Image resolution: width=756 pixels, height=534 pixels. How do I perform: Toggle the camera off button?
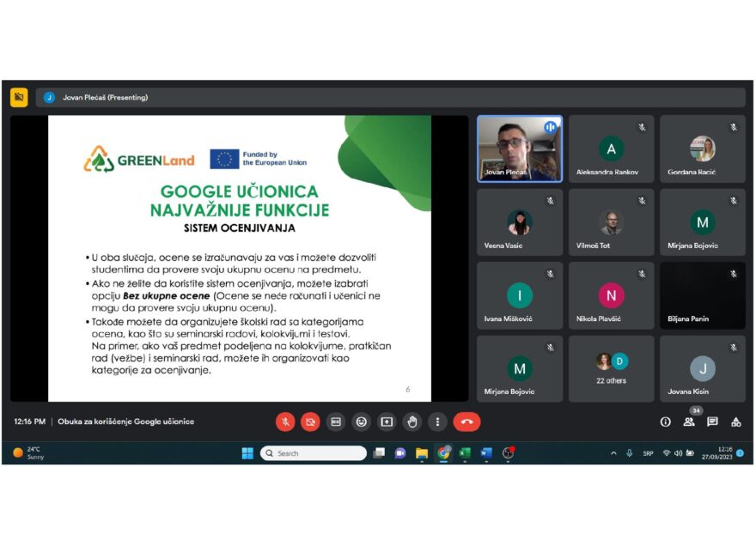click(310, 422)
